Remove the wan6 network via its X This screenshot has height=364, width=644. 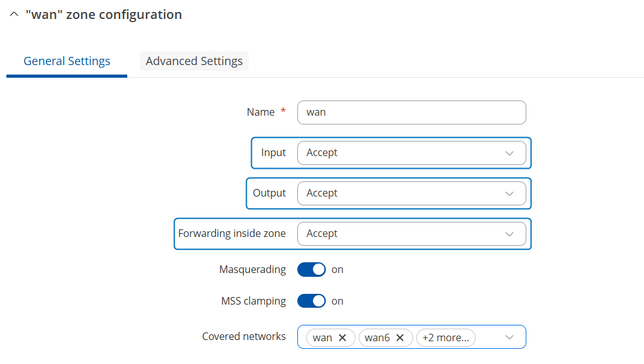point(400,338)
